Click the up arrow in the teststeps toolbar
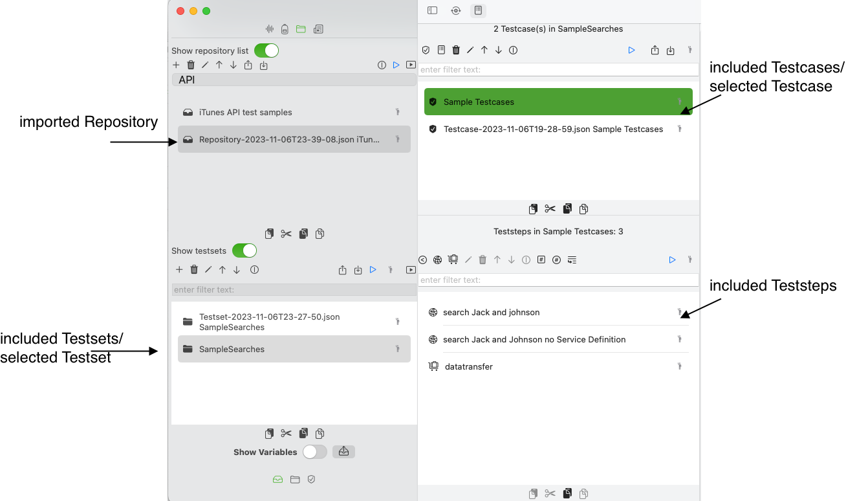Screen dimensions: 868x501 [x=497, y=260]
